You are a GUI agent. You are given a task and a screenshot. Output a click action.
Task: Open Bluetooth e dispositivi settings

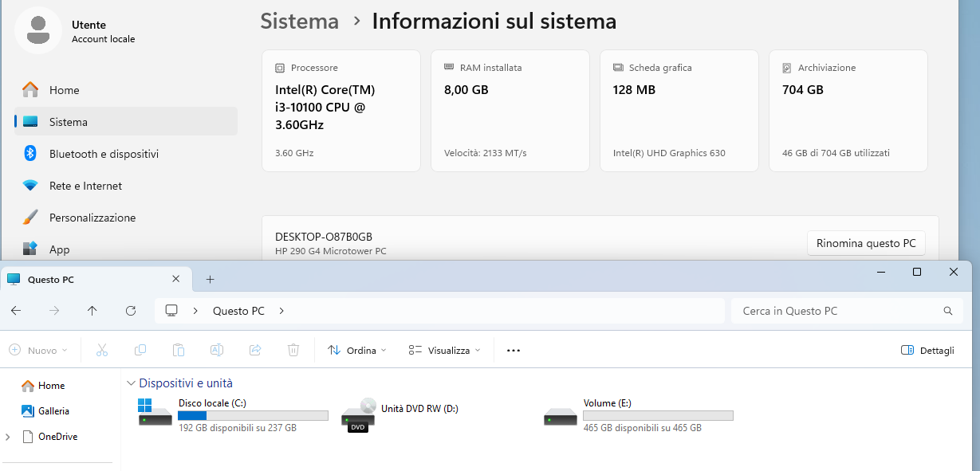(x=126, y=154)
